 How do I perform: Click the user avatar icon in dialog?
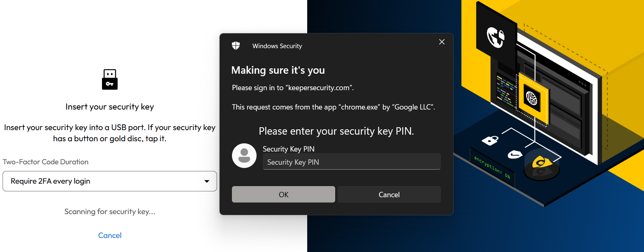243,156
